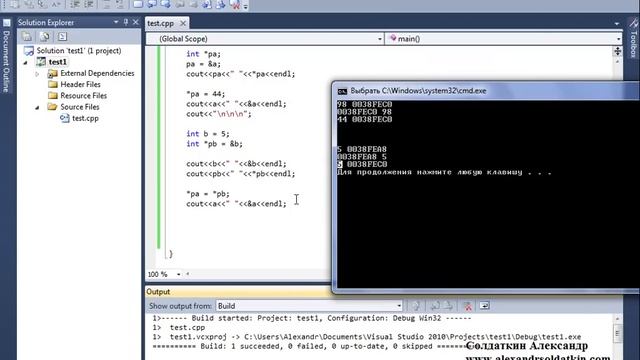Click the Output panel title bar
Viewport: 640px width, 360px height.
pyautogui.click(x=239, y=292)
